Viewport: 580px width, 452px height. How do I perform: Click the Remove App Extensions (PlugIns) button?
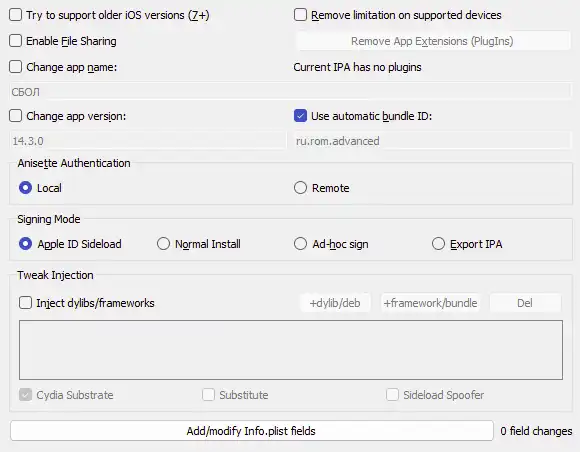tap(433, 41)
